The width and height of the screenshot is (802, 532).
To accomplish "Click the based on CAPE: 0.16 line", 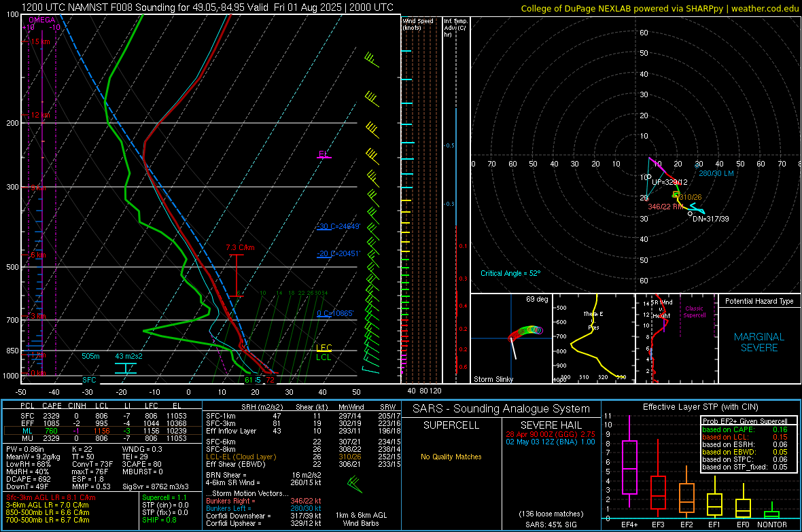I will [x=745, y=429].
